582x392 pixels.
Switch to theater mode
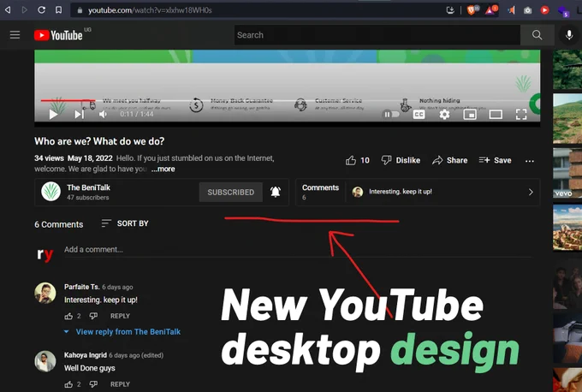[496, 115]
